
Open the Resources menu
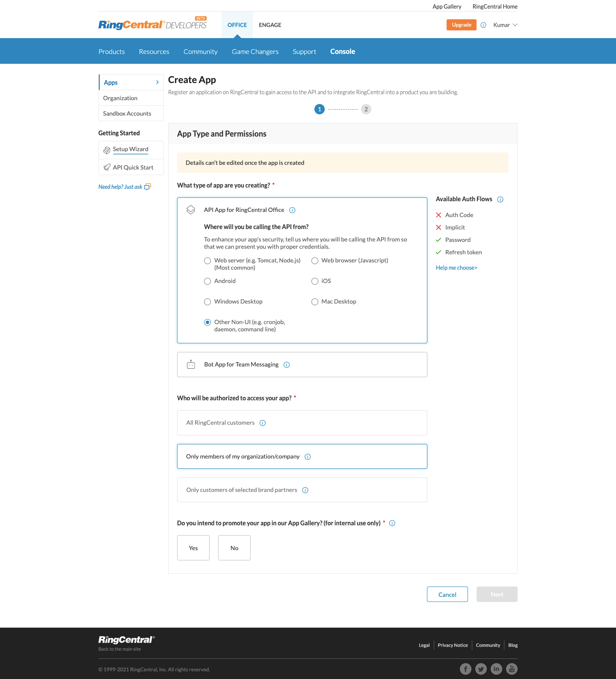(154, 51)
